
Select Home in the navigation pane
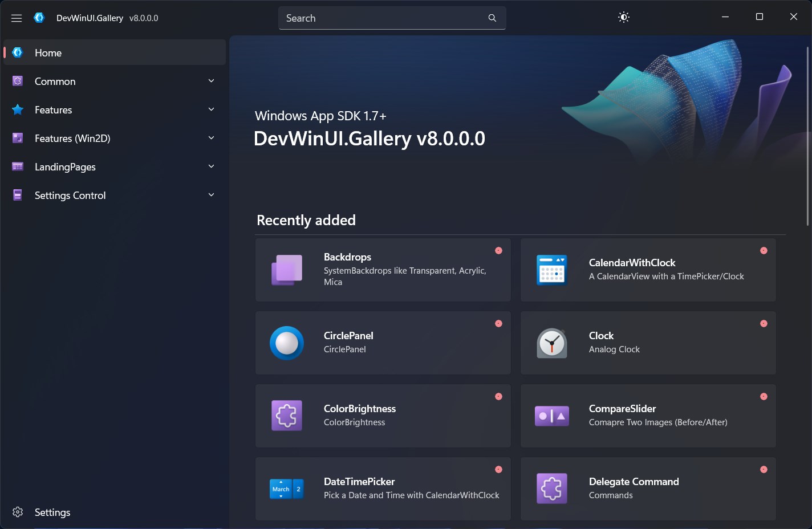click(115, 52)
